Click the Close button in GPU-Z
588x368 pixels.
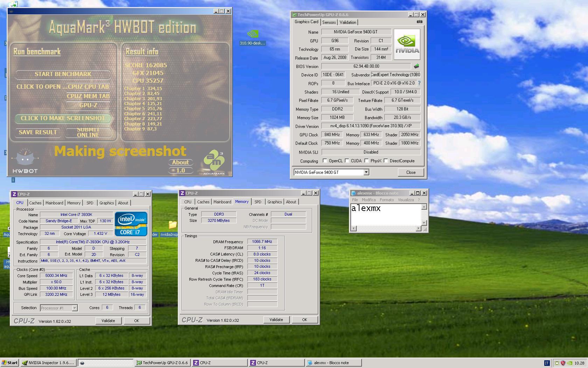point(411,172)
